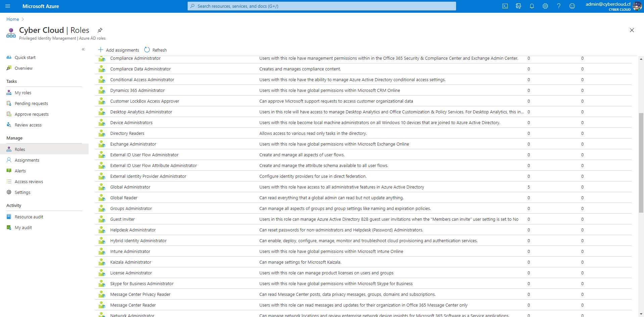Open the admin account avatar menu
Screen dimensions: 644x317
click(637, 6)
